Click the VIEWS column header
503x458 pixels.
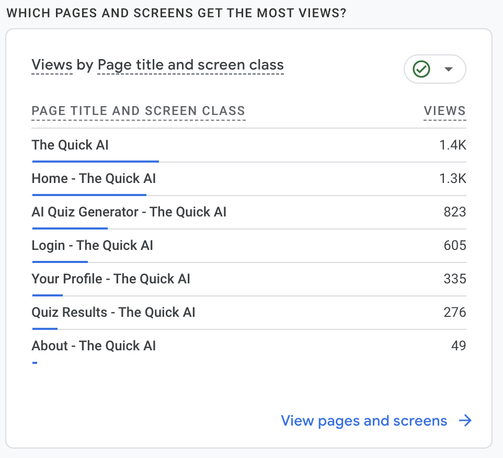[x=445, y=111]
